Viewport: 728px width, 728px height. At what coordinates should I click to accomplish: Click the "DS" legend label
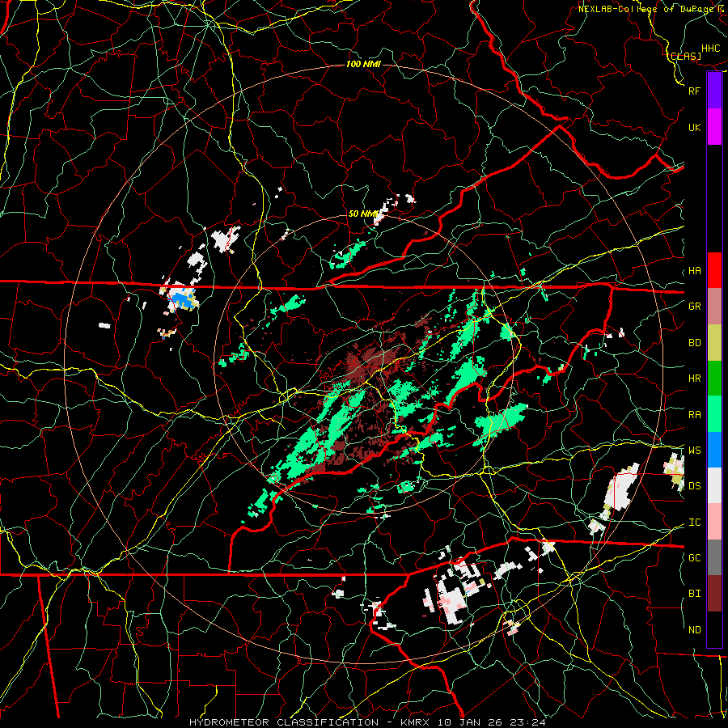[x=694, y=486]
